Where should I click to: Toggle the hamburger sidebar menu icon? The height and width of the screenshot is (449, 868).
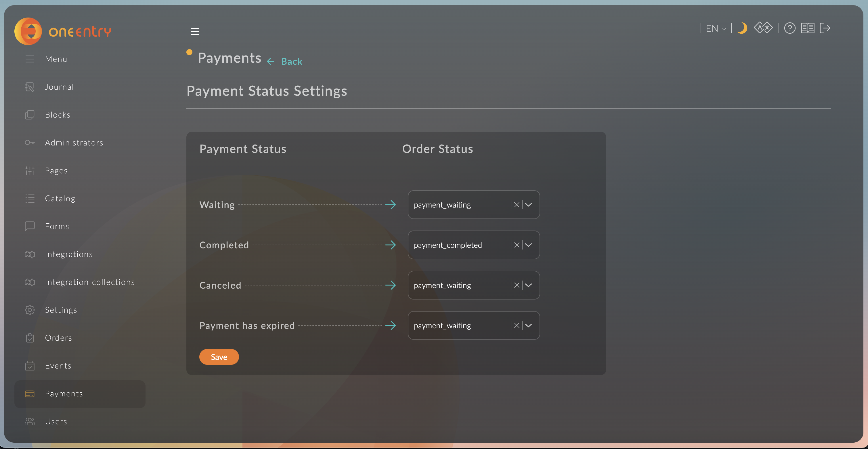pyautogui.click(x=195, y=32)
